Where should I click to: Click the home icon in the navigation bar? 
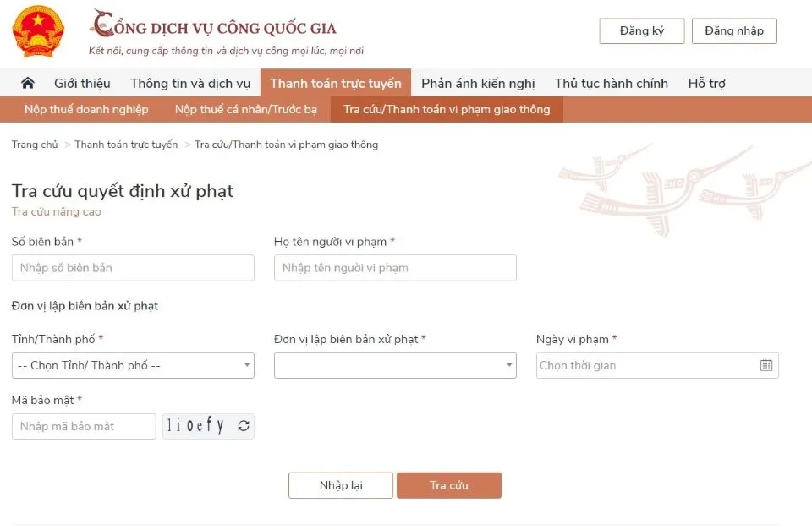pos(26,83)
